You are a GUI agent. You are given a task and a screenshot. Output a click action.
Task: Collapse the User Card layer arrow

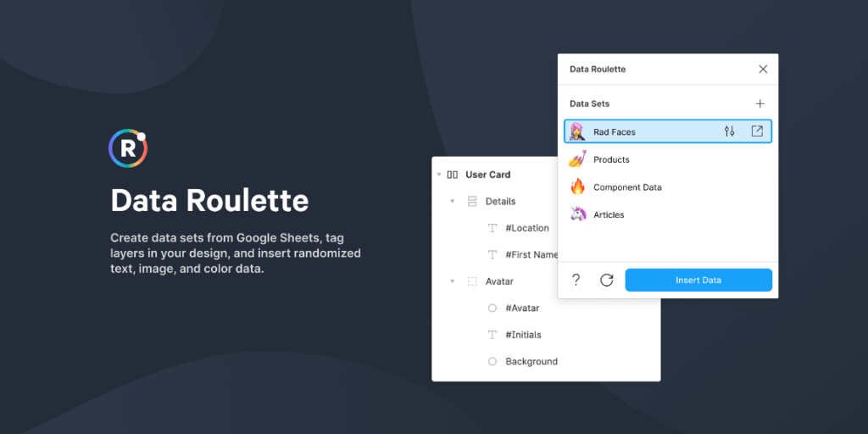(x=439, y=175)
